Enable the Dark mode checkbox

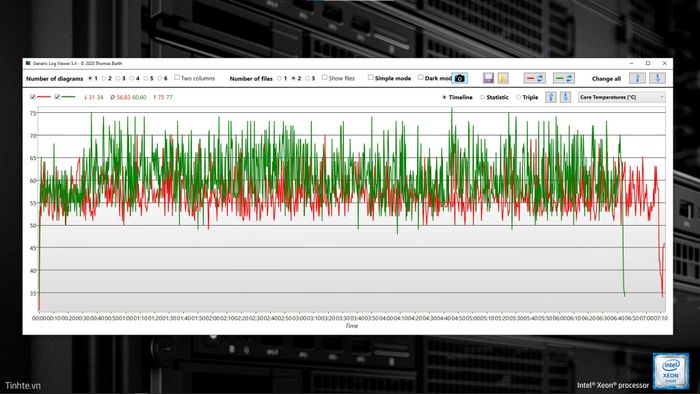click(x=421, y=78)
